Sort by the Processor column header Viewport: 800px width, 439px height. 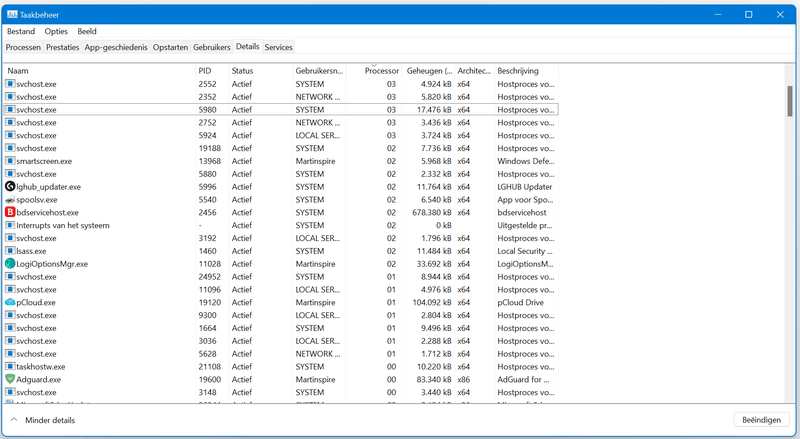coord(381,71)
